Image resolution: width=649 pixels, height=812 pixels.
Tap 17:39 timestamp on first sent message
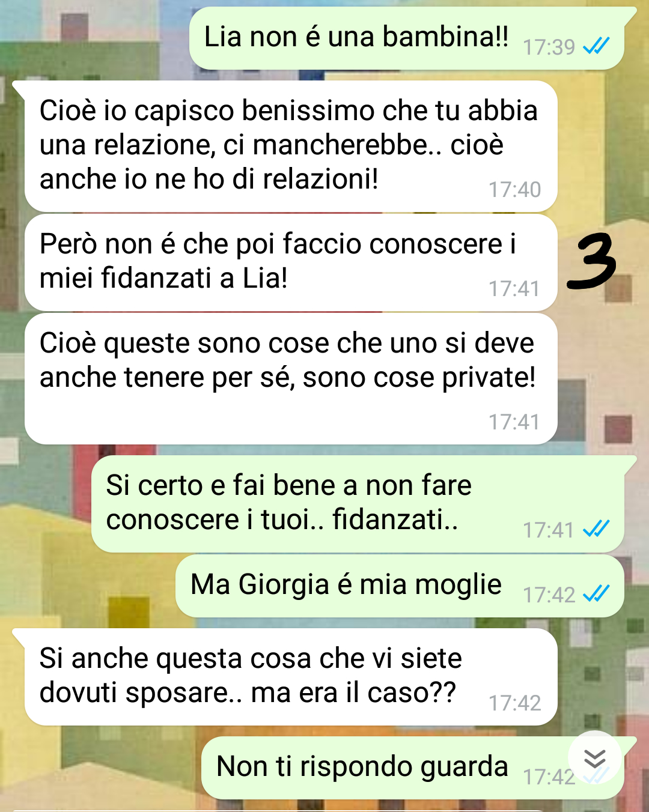(x=549, y=47)
